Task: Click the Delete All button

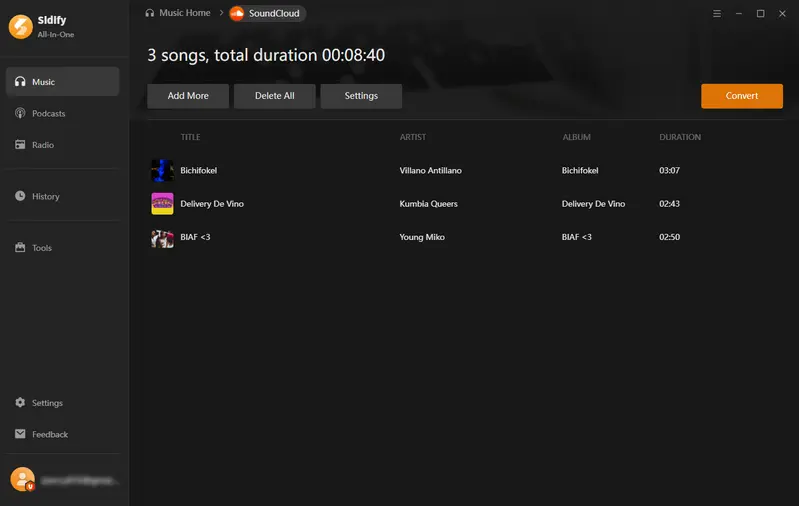Action: click(275, 96)
